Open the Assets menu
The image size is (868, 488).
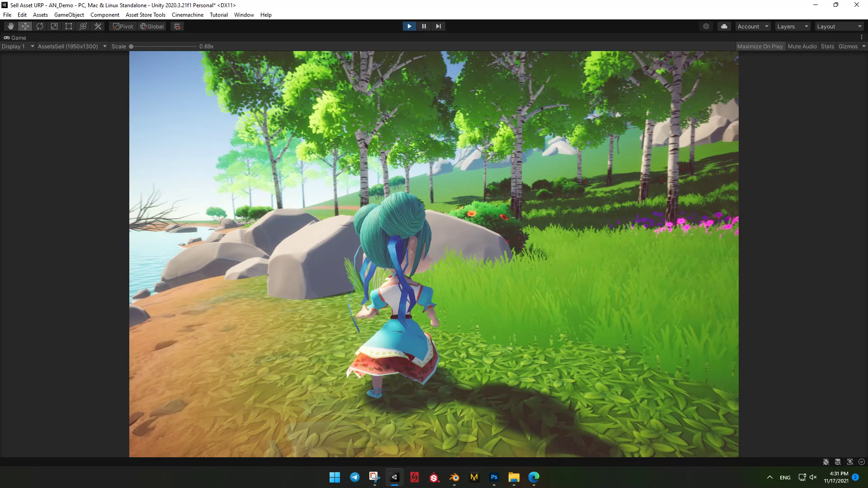click(40, 14)
